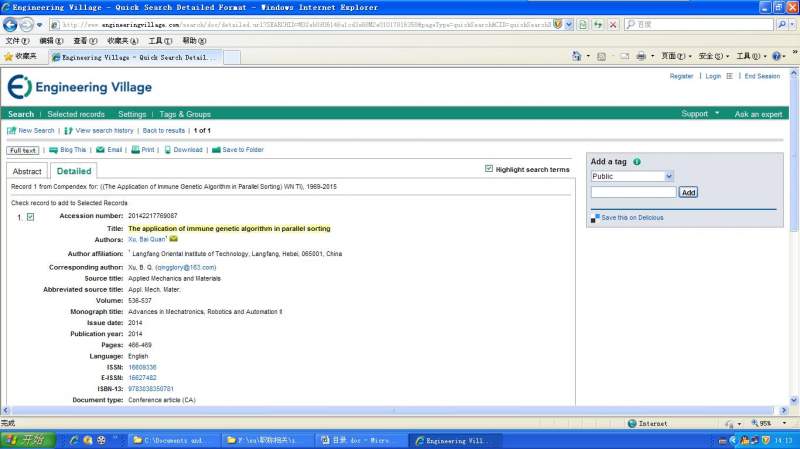Uncheck the record 1 selection checkbox

tap(31, 217)
